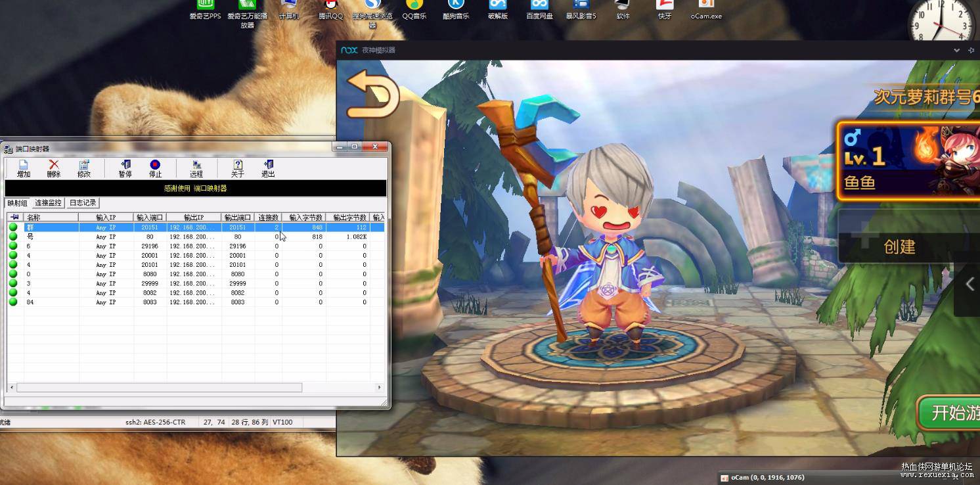The width and height of the screenshot is (980, 485).
Task: Open the 关于 (About) help icon
Action: pos(237,168)
